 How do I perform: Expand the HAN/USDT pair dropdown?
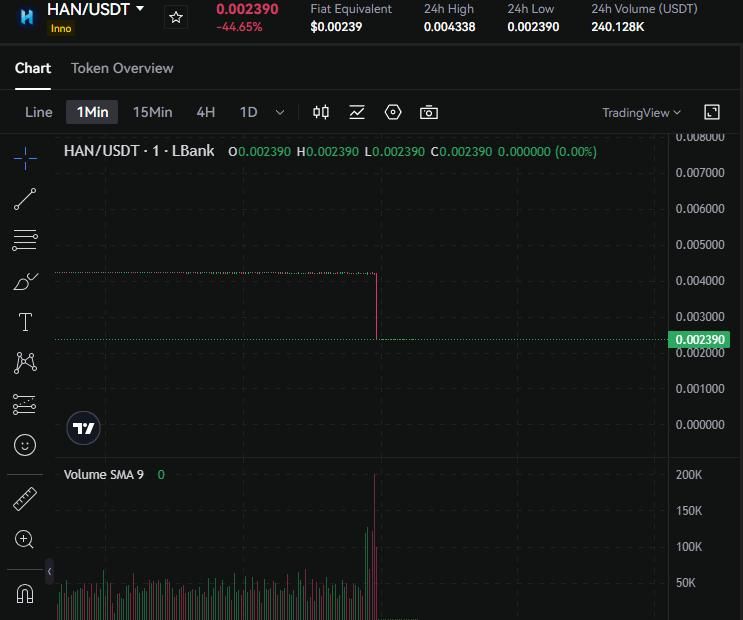pyautogui.click(x=140, y=9)
